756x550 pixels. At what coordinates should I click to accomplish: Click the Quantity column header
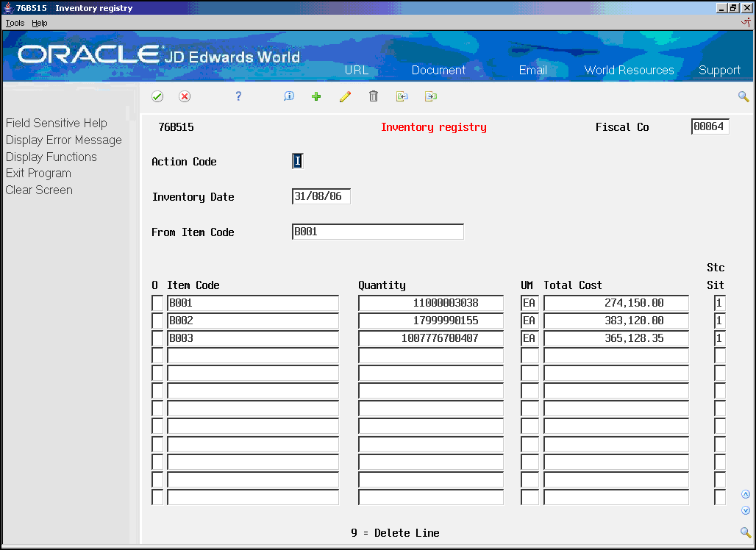coord(382,285)
